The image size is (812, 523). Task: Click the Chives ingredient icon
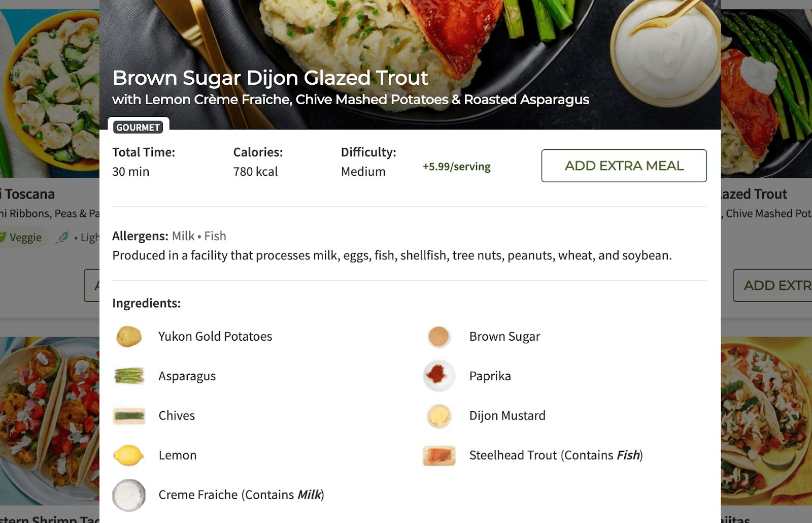[x=129, y=415]
